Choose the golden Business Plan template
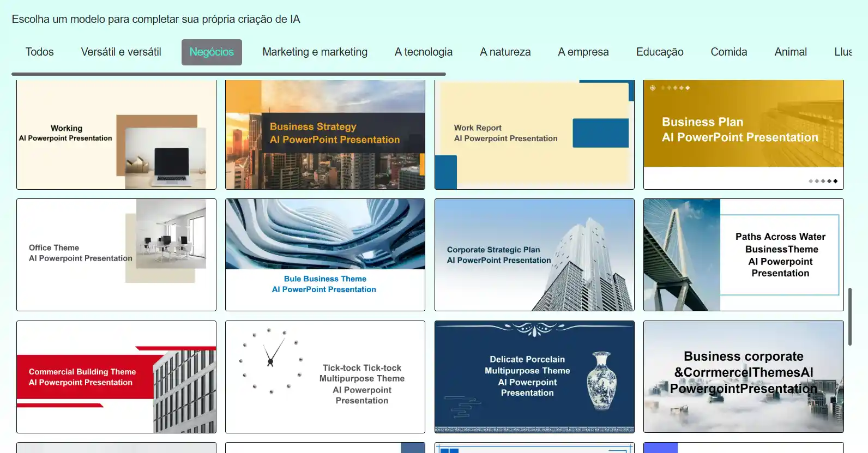868x453 pixels. [744, 135]
